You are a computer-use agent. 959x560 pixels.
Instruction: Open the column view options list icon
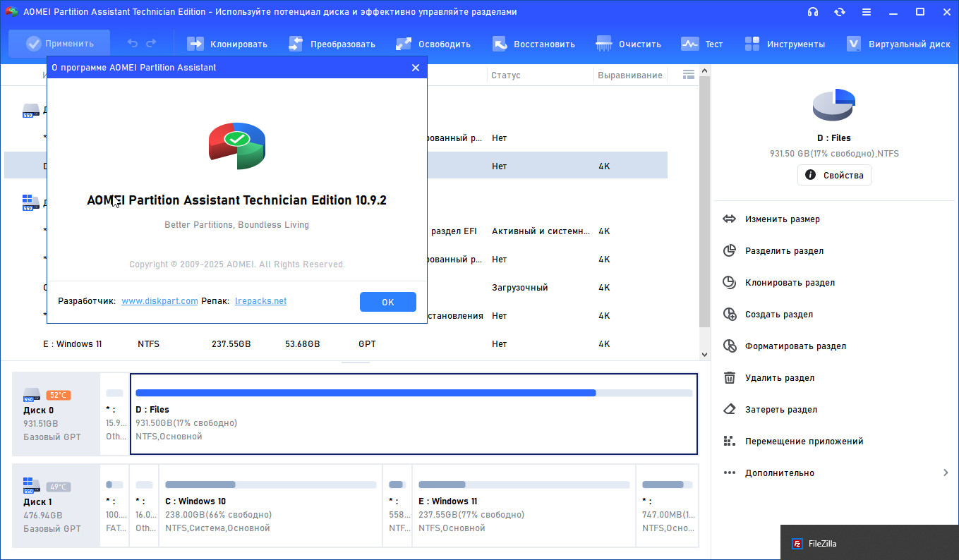click(689, 75)
